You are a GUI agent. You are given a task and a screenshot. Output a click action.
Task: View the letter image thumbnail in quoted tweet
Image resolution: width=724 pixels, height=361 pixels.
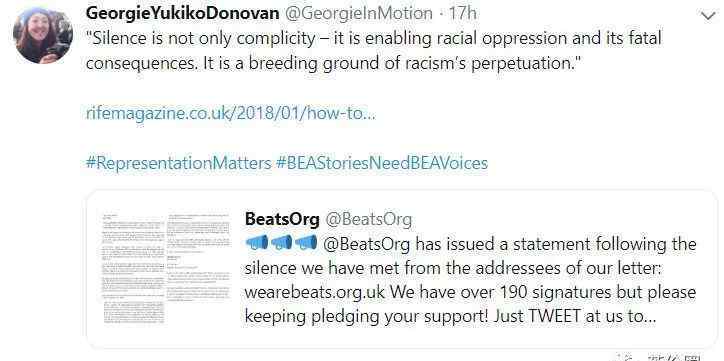166,269
